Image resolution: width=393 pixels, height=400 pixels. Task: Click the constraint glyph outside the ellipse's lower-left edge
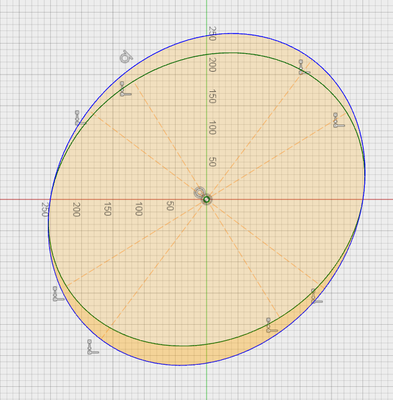coord(58,294)
